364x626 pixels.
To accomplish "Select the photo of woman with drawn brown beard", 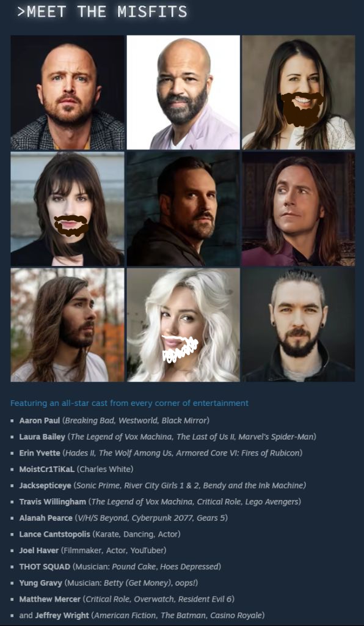I will 298,92.
